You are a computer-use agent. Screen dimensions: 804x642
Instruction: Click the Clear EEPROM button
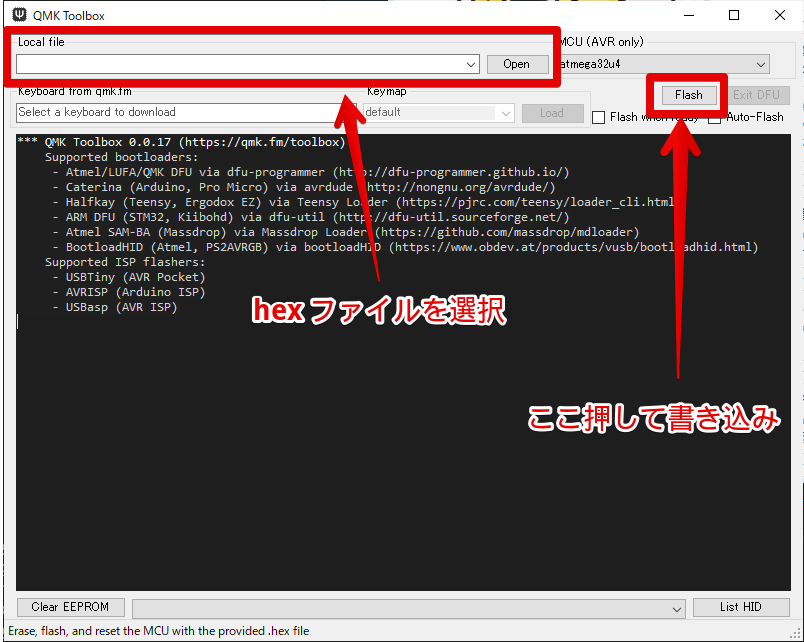pos(70,607)
